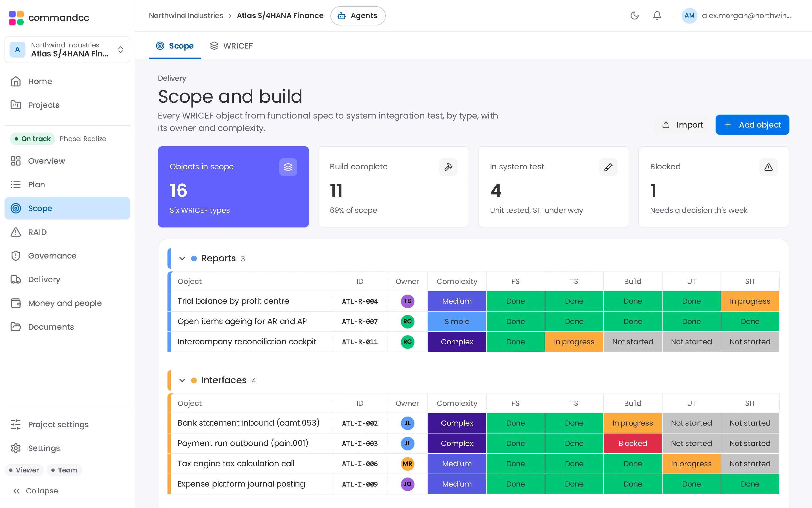This screenshot has width=812, height=508.
Task: Collapse the Interfaces group
Action: point(182,380)
